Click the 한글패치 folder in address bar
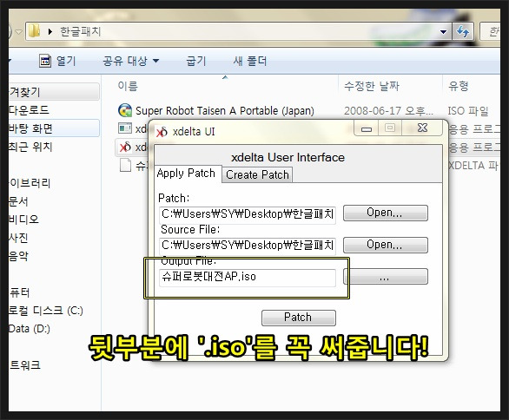 pos(81,31)
